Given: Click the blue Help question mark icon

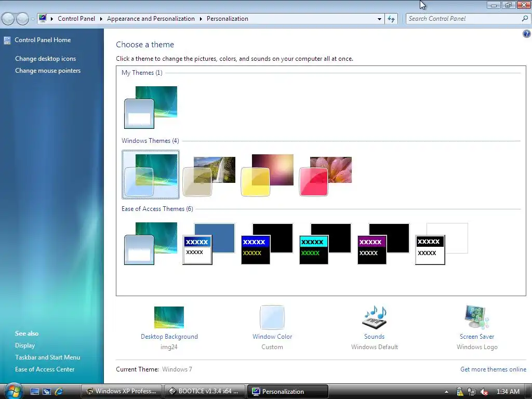Looking at the screenshot, I should (x=527, y=34).
